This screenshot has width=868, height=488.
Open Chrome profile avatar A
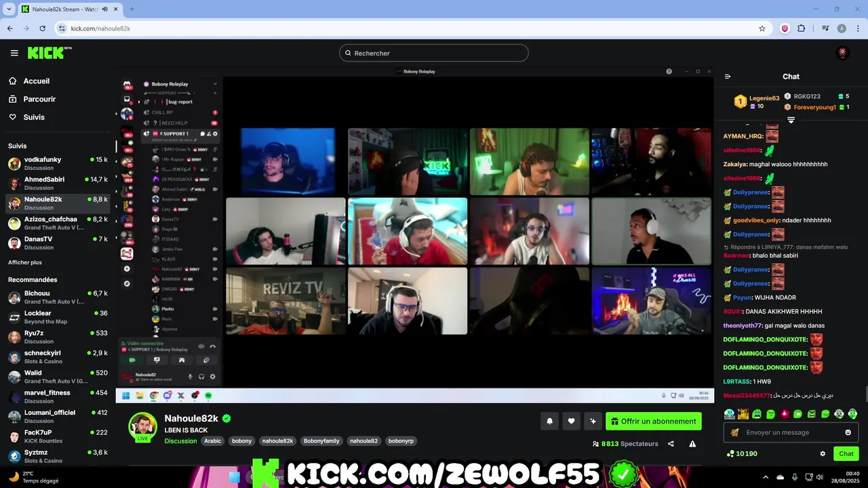point(842,28)
